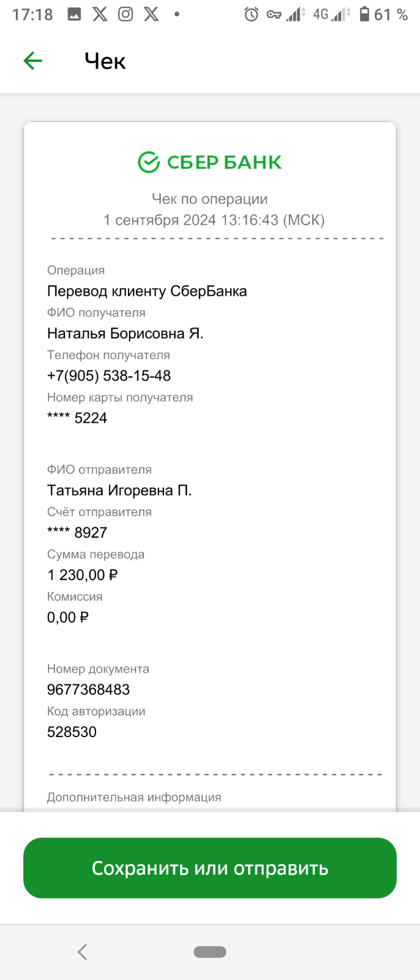Tap the Instagram notification icon
Viewport: 420px width, 980px height.
[126, 14]
